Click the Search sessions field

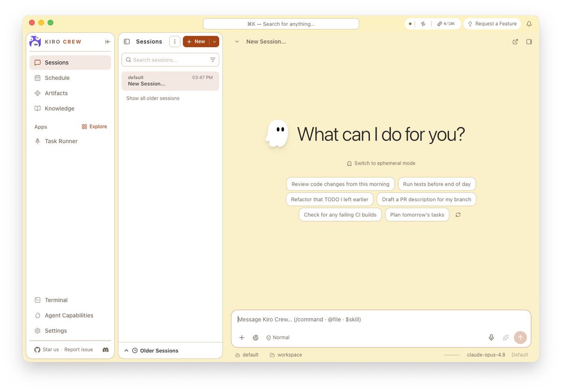(x=170, y=60)
